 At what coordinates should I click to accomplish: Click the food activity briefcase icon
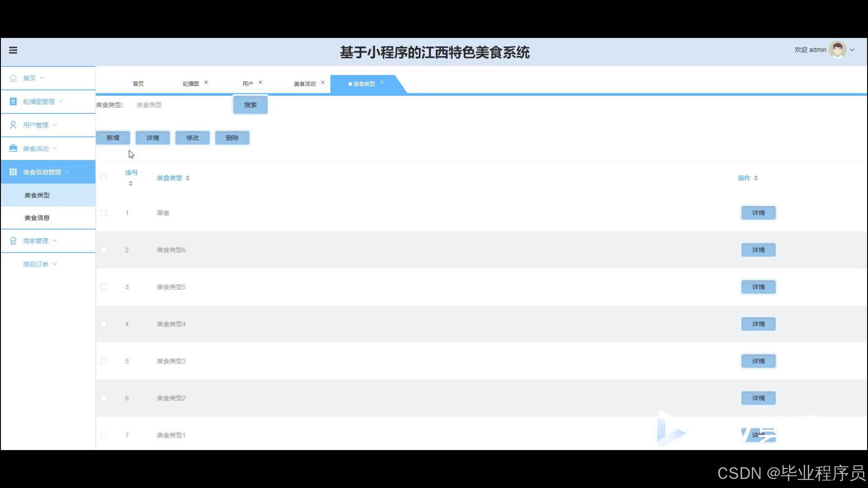point(13,149)
